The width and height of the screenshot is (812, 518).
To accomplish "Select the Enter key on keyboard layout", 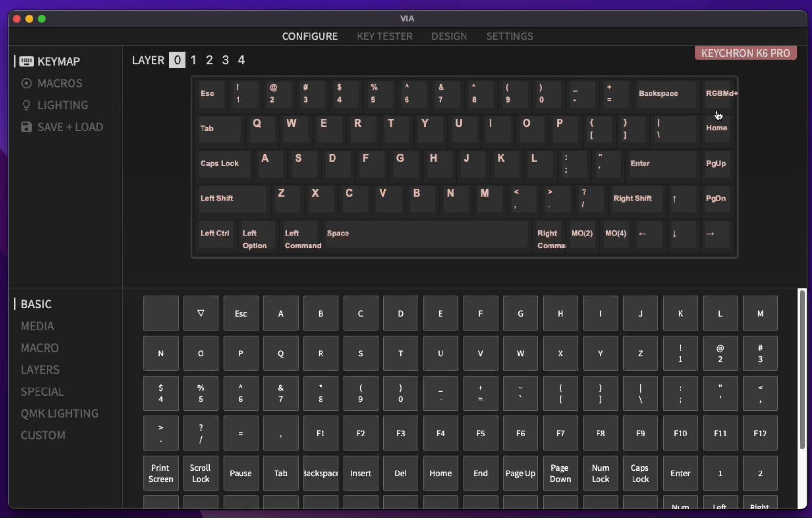I will pyautogui.click(x=661, y=164).
